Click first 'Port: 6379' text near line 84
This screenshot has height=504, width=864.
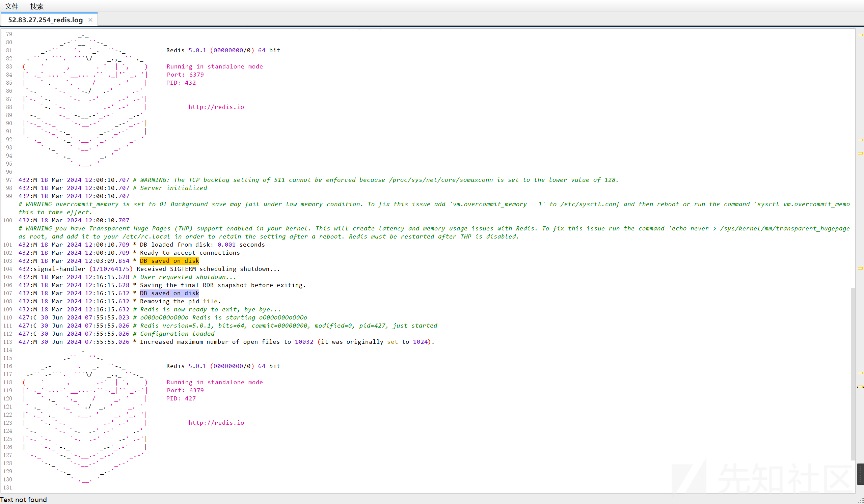[x=185, y=75]
